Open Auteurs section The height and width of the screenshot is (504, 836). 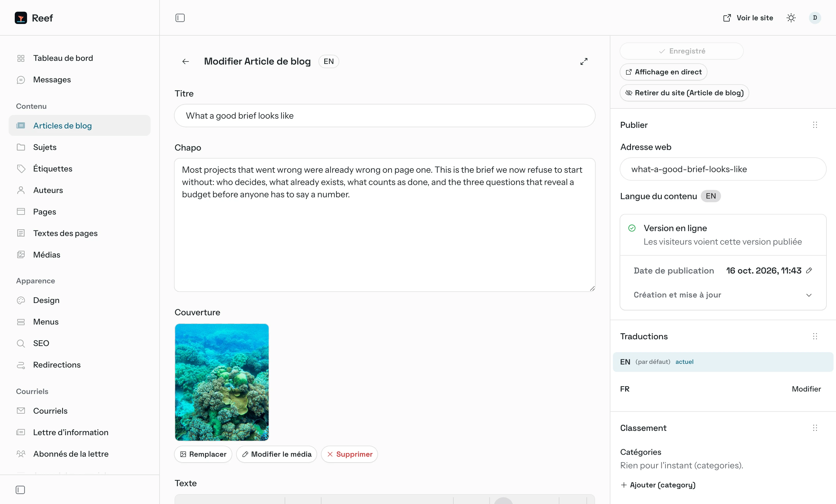pos(79,190)
